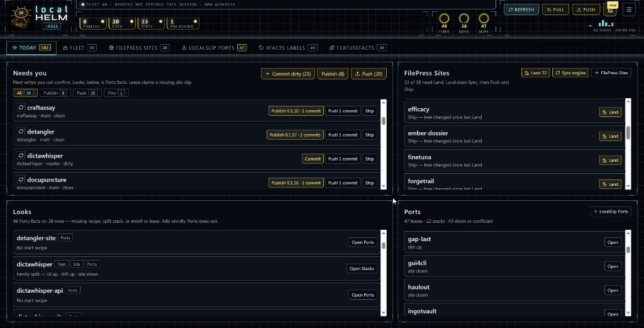Click the refresh icon beside craftassay
Screen dimensions: 644x328
tap(21, 107)
